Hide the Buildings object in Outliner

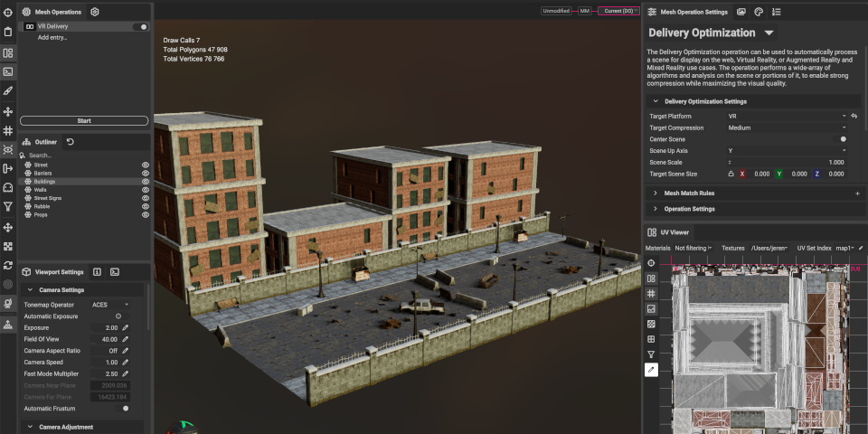pyautogui.click(x=146, y=182)
